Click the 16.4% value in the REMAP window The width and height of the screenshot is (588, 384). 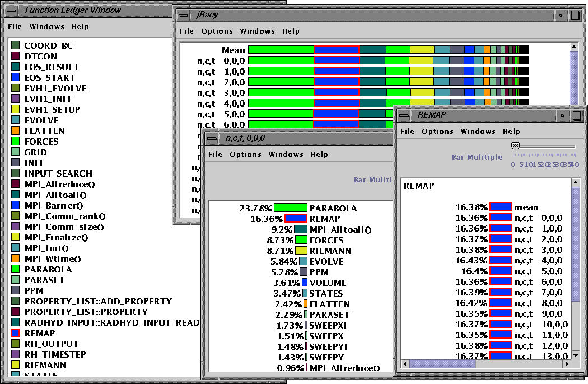click(x=474, y=271)
